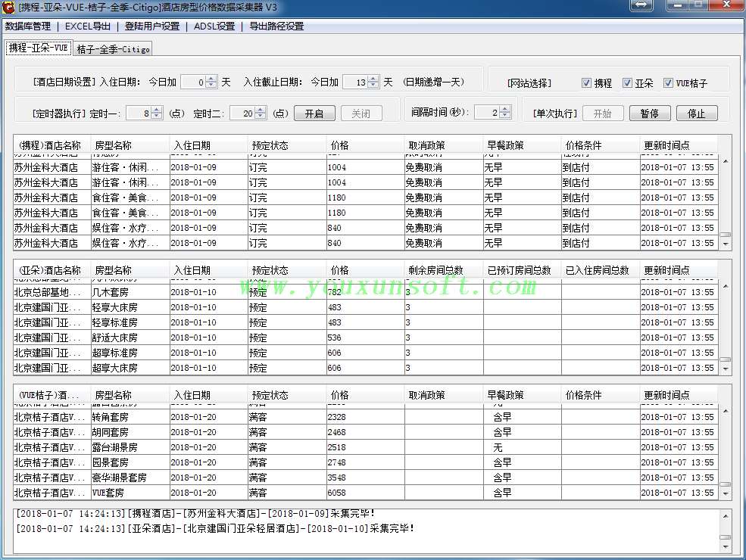Click the 携程 table scroll down arrow

(726, 244)
